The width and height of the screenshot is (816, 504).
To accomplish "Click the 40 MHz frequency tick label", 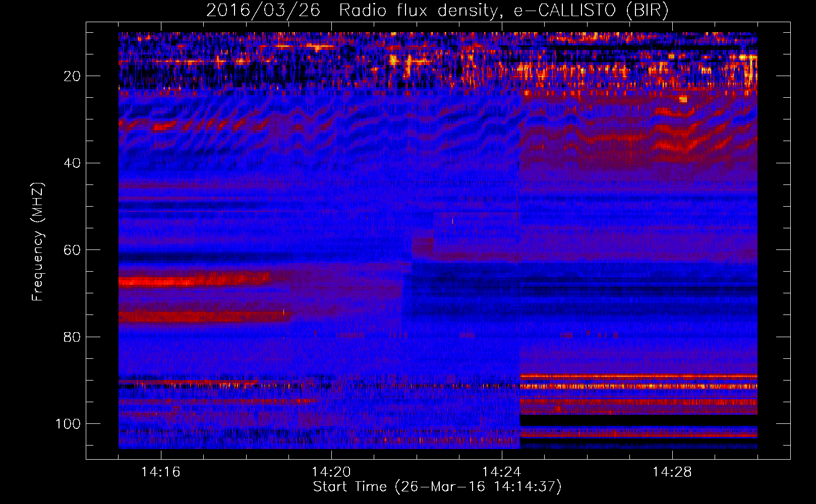I will (x=72, y=163).
